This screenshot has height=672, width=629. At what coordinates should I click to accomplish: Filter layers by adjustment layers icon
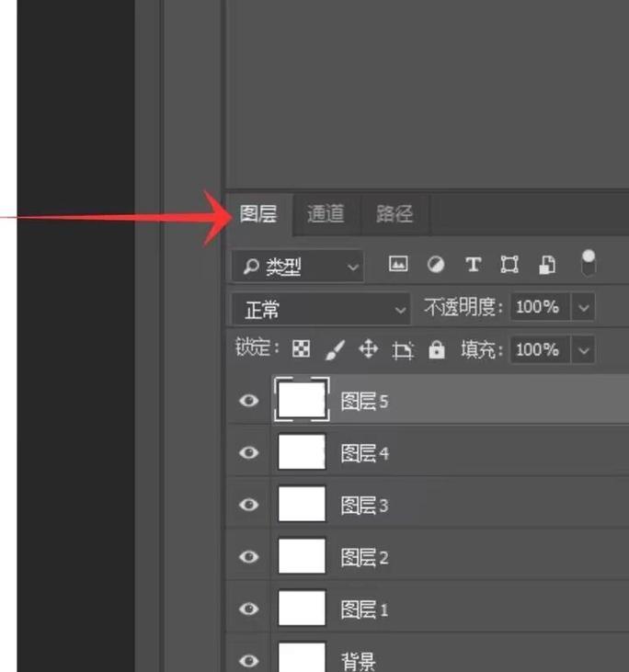436,265
